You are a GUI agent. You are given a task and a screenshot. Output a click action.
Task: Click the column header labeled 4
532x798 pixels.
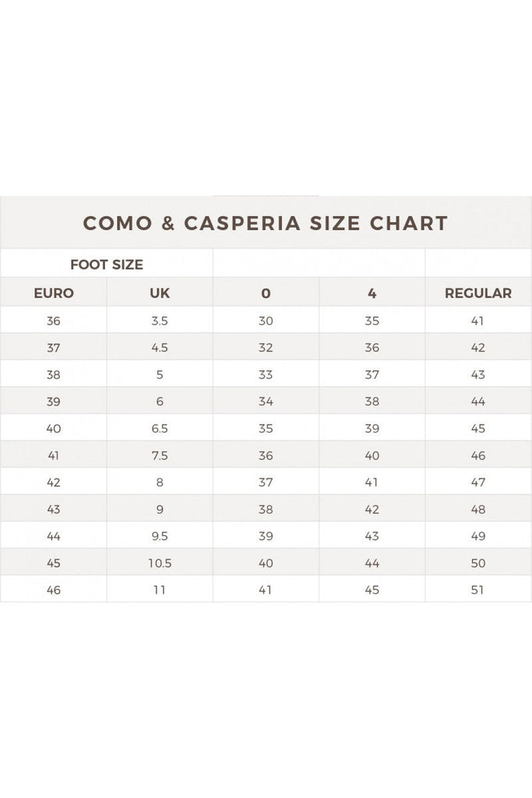point(372,294)
